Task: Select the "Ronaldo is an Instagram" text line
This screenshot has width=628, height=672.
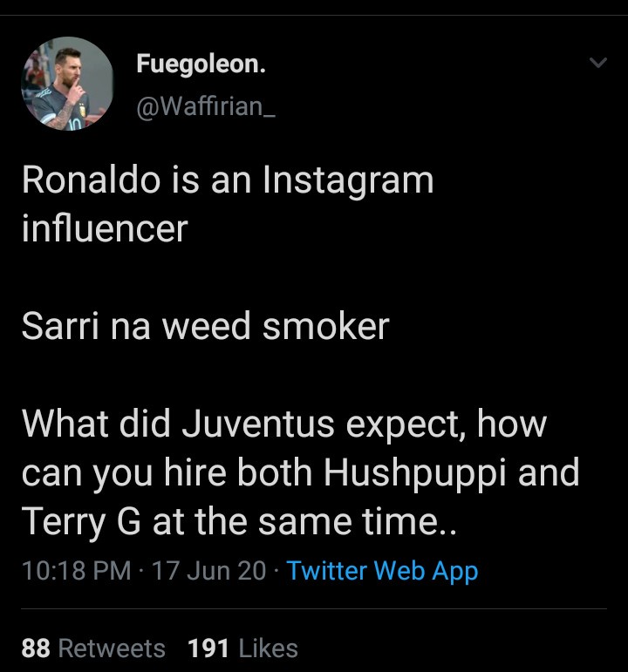Action: pos(227,180)
